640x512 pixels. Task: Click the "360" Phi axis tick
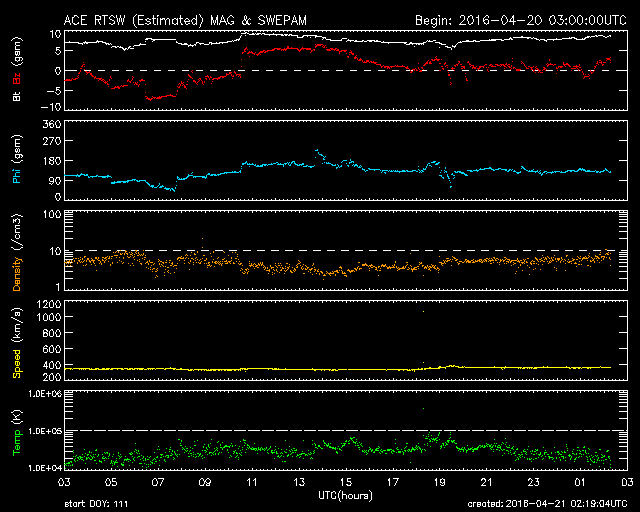tap(52, 124)
